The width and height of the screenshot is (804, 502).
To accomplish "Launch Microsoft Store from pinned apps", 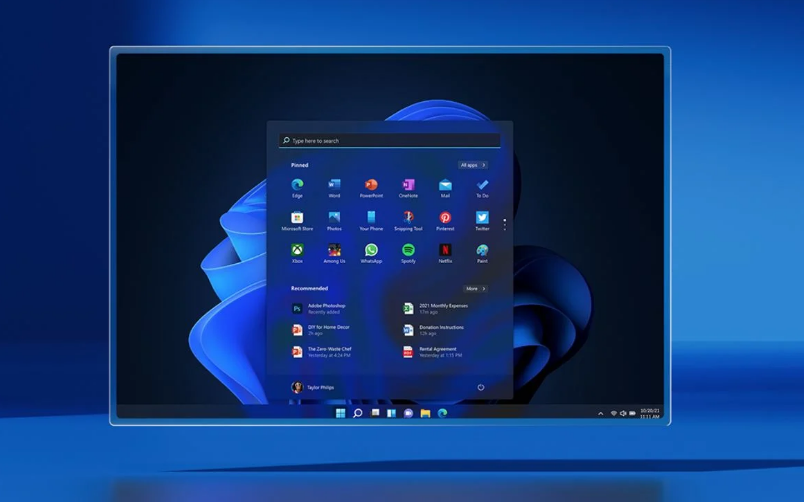I will pyautogui.click(x=297, y=221).
